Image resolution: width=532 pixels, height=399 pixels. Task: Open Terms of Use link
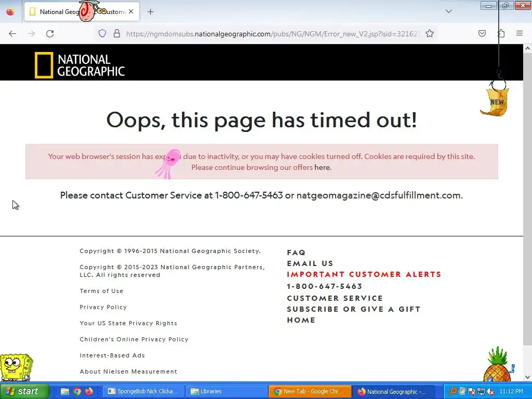(x=101, y=291)
